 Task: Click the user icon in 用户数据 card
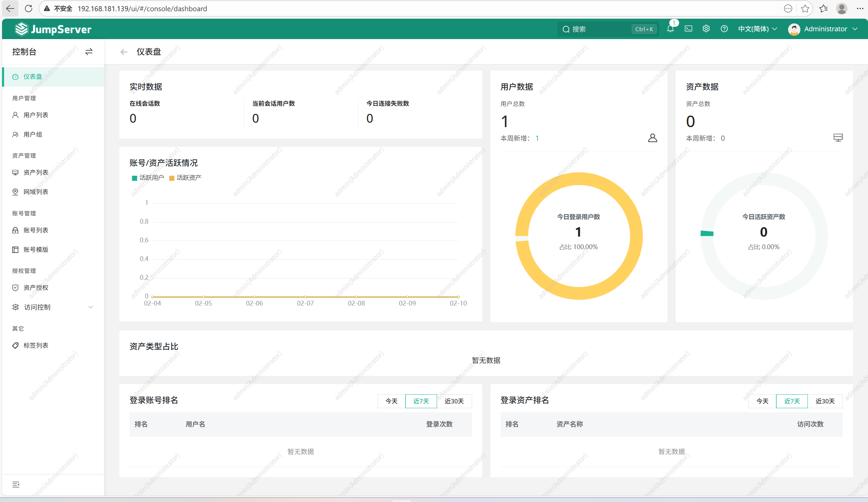(x=652, y=138)
